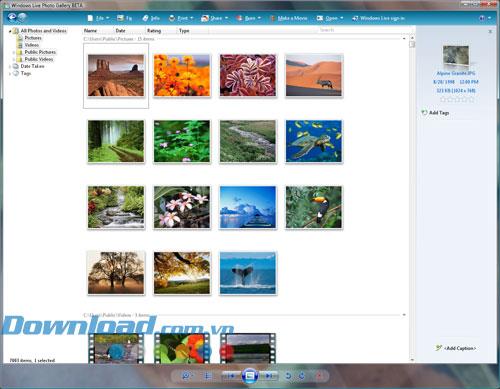Click the thumbnail details view icon
500x389 pixels.
(x=208, y=376)
